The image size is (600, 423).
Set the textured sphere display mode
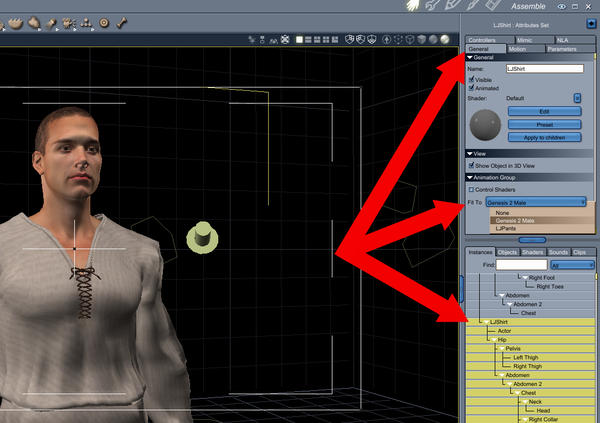click(445, 39)
